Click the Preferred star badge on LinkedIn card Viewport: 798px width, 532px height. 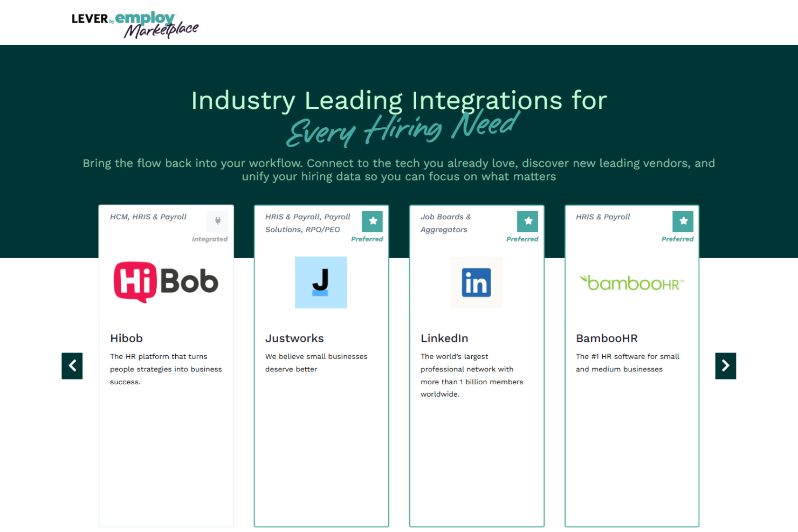point(528,221)
